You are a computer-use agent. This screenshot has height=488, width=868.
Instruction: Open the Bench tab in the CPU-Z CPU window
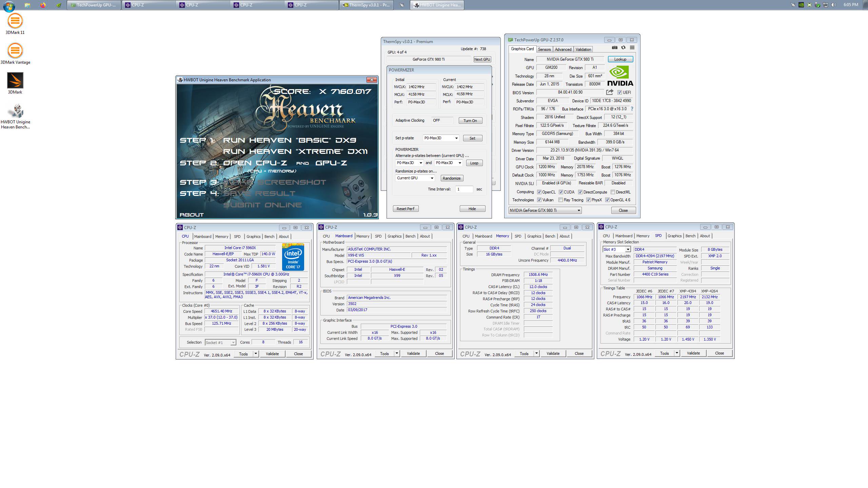pyautogui.click(x=270, y=237)
